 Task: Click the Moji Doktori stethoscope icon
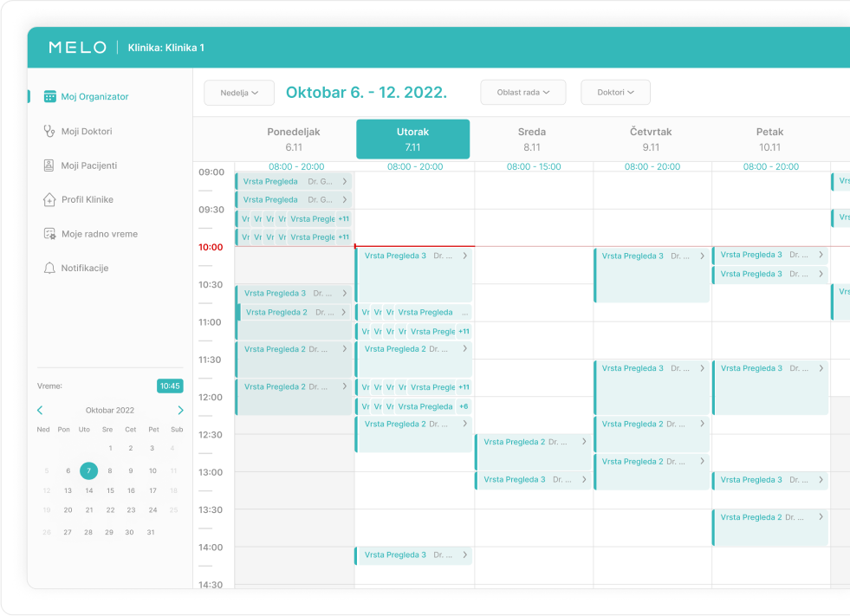49,132
